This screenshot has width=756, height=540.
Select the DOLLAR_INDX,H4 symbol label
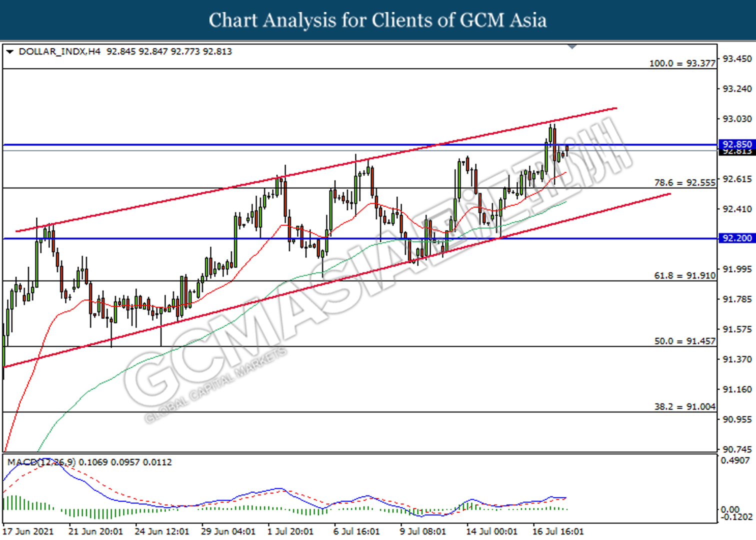point(59,51)
